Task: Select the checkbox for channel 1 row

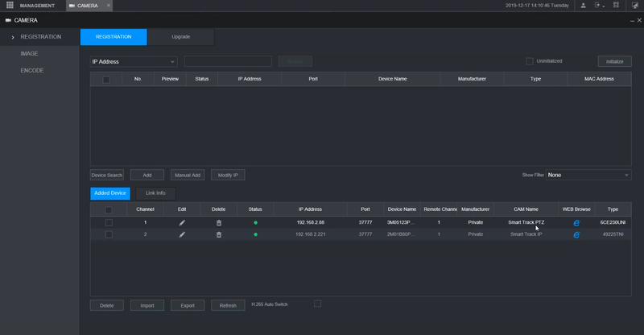Action: coord(109,222)
